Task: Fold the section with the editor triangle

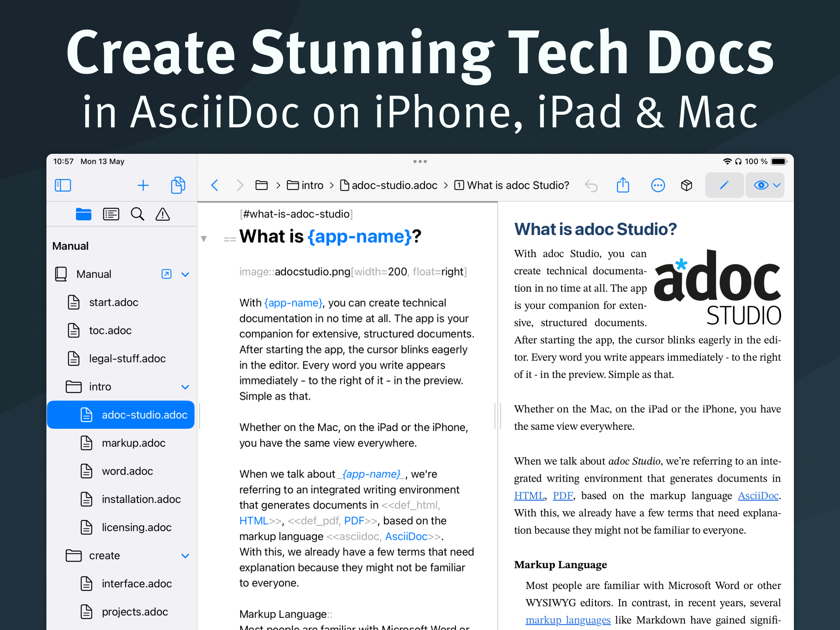Action: (x=204, y=239)
